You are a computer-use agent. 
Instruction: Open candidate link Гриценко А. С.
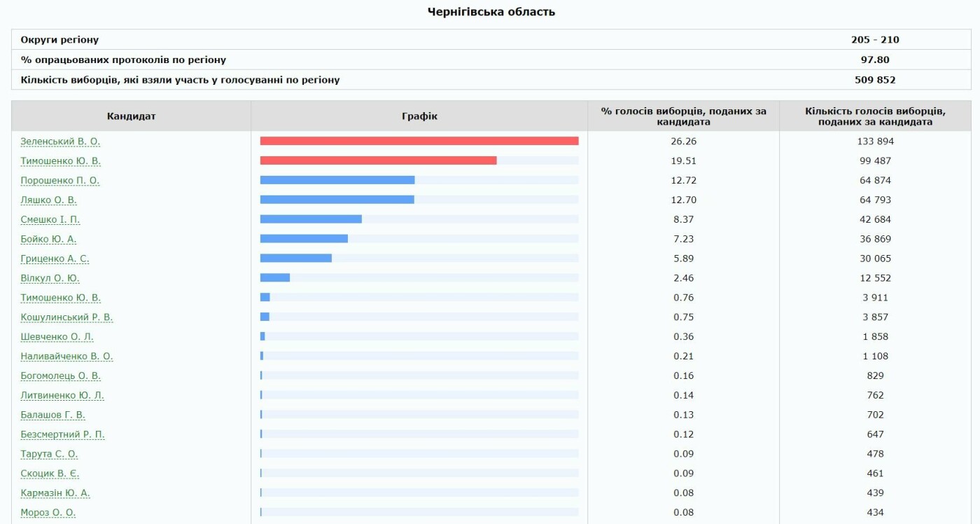pyautogui.click(x=55, y=259)
